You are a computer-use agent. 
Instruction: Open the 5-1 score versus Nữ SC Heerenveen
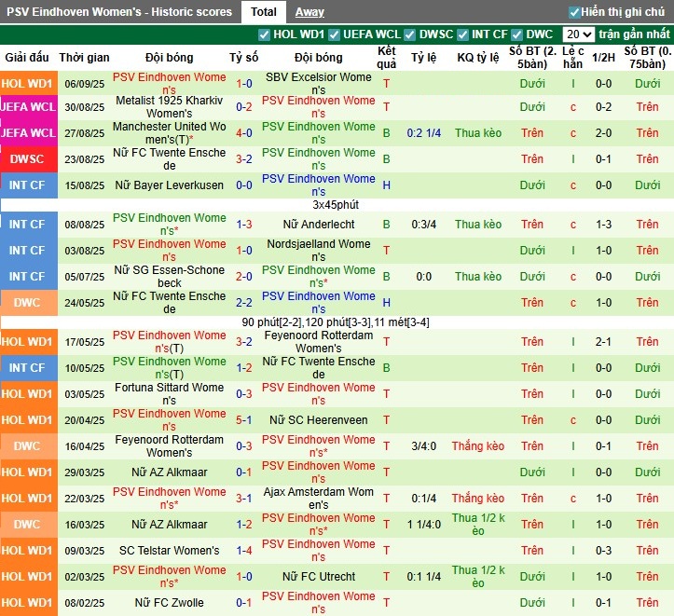pos(243,419)
